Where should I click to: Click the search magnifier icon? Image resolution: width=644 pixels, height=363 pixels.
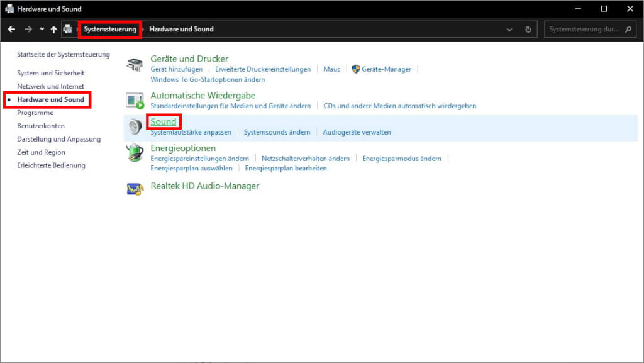[x=628, y=29]
